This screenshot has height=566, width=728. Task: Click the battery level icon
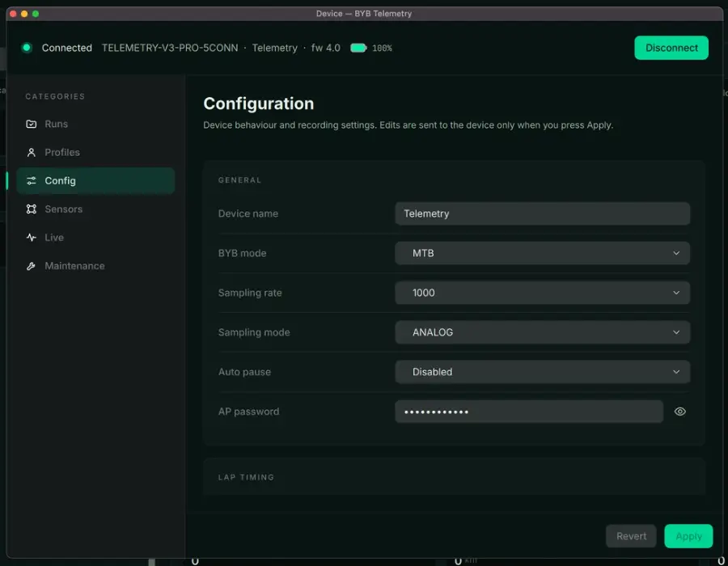358,48
